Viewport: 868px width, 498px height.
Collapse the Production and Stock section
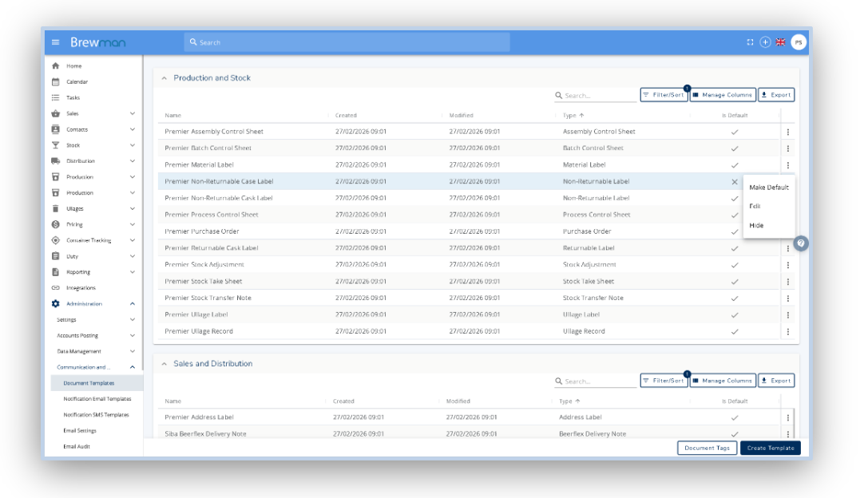(164, 78)
